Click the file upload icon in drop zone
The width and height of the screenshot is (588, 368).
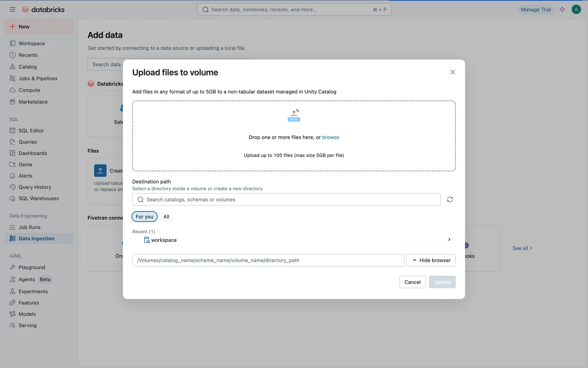294,115
